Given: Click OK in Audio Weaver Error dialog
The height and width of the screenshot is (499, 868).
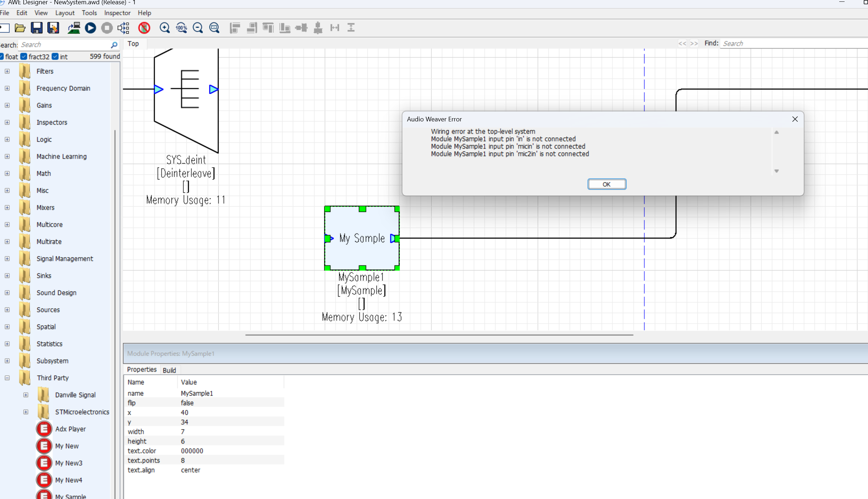Looking at the screenshot, I should coord(606,184).
